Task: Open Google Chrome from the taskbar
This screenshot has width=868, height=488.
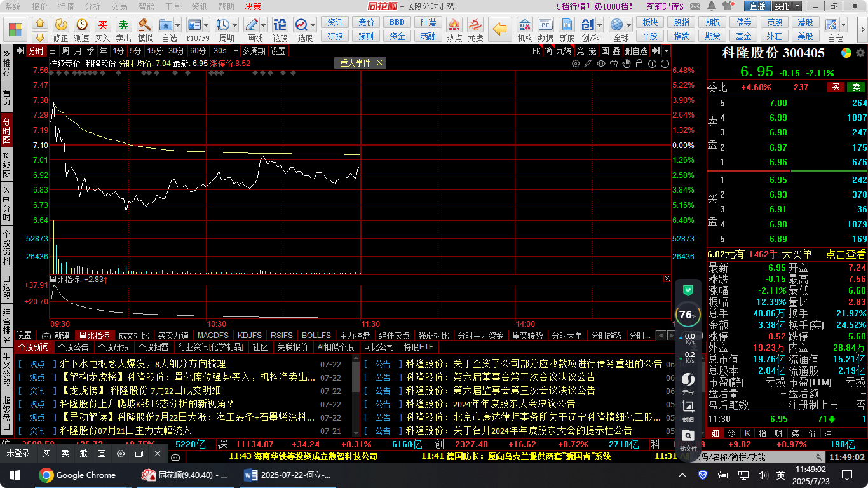Action: tap(78, 475)
